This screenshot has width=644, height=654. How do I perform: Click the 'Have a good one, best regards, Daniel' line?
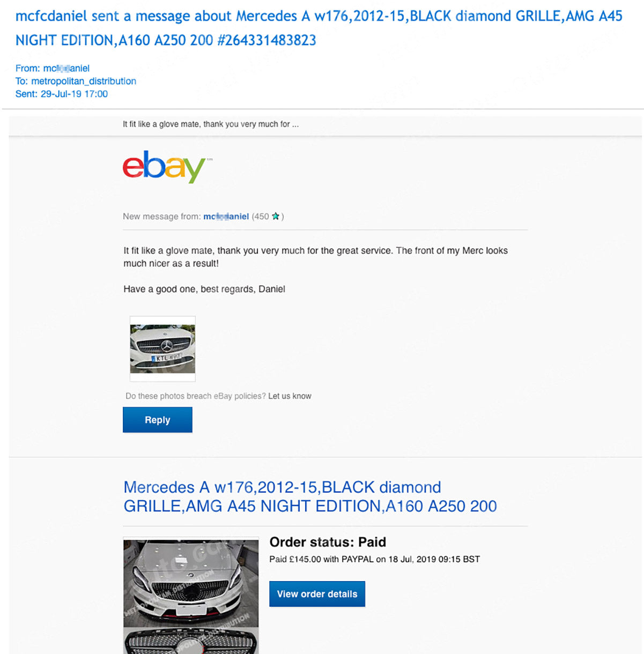pyautogui.click(x=204, y=289)
